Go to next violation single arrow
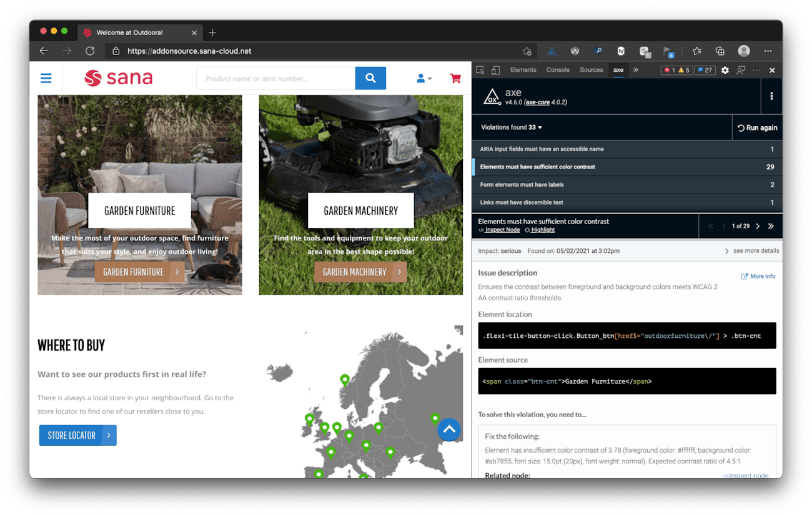 pos(758,226)
